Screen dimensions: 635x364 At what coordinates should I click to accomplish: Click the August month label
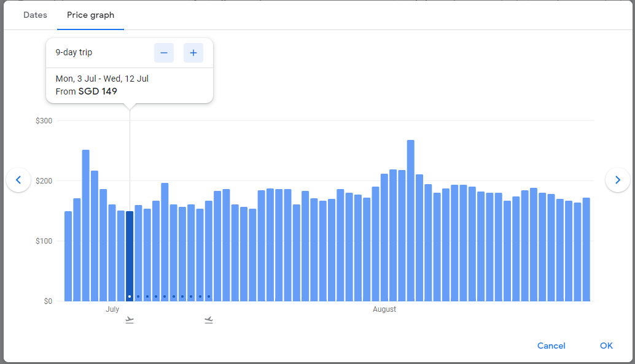[384, 309]
